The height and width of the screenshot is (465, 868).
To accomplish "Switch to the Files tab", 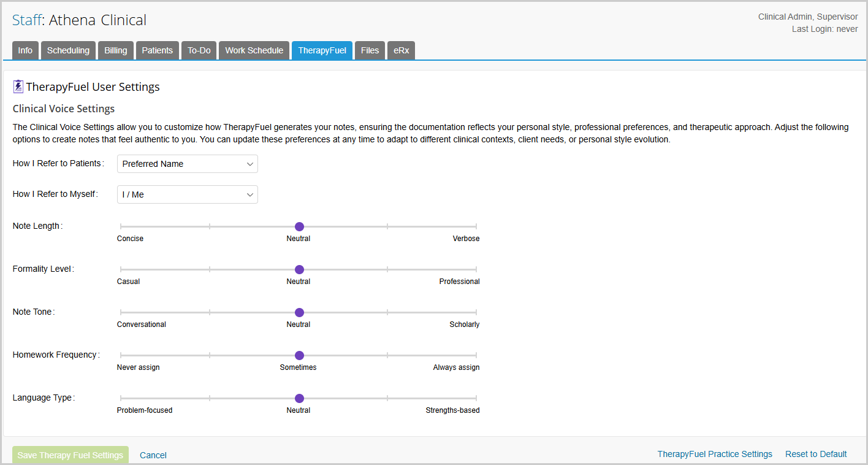I will click(x=370, y=50).
